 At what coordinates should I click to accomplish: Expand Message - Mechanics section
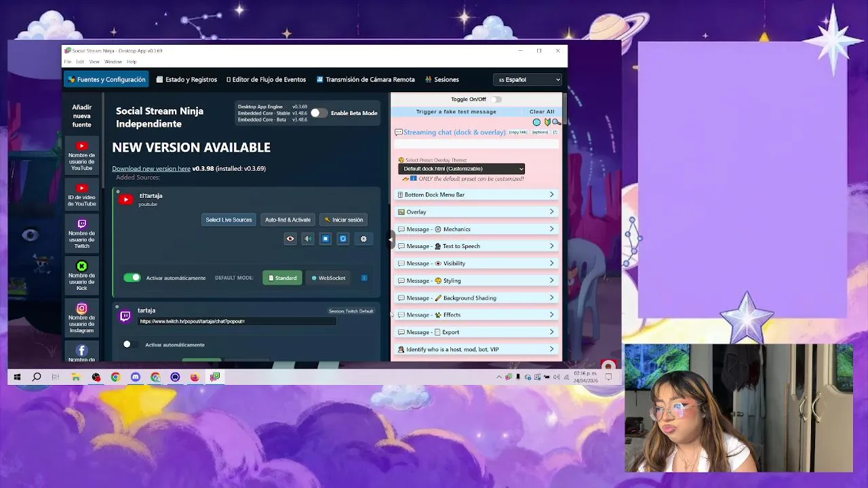(x=476, y=229)
